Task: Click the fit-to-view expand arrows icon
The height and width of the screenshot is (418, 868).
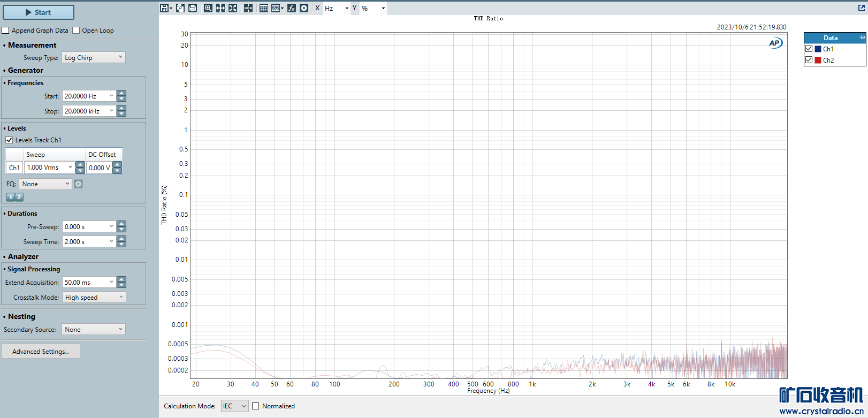Action: 233,8
